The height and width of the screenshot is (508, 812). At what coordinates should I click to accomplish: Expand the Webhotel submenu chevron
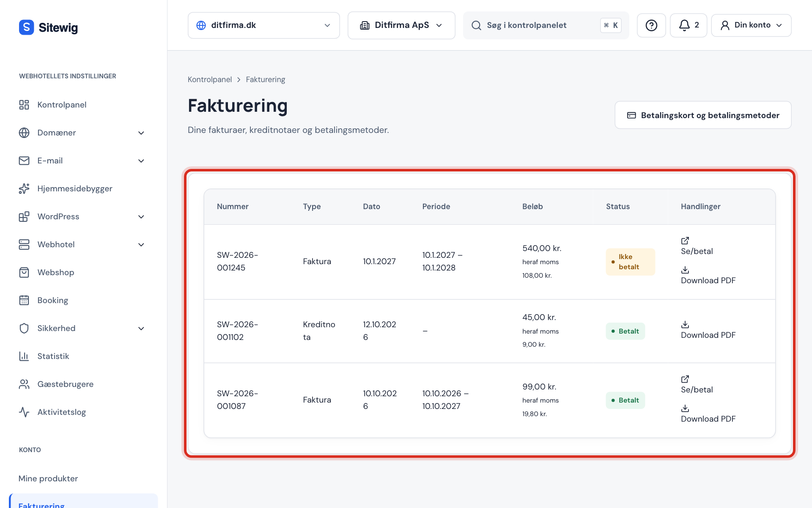(x=141, y=245)
